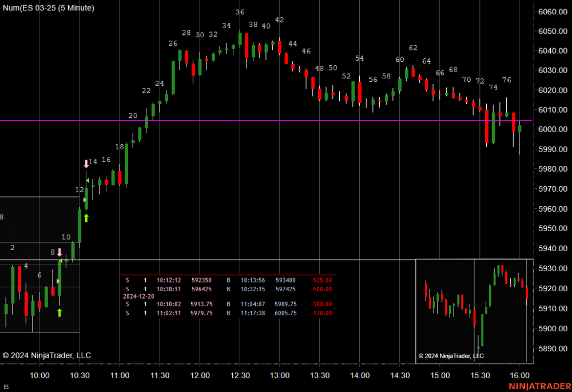
Task: Click the pink down arrow above bar 14
Action: pos(86,164)
